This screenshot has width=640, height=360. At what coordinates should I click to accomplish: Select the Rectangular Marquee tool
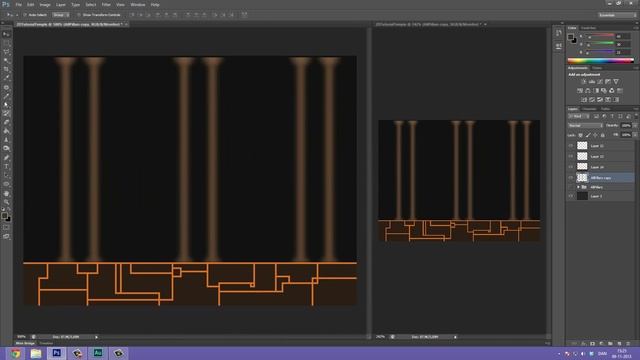click(x=6, y=43)
